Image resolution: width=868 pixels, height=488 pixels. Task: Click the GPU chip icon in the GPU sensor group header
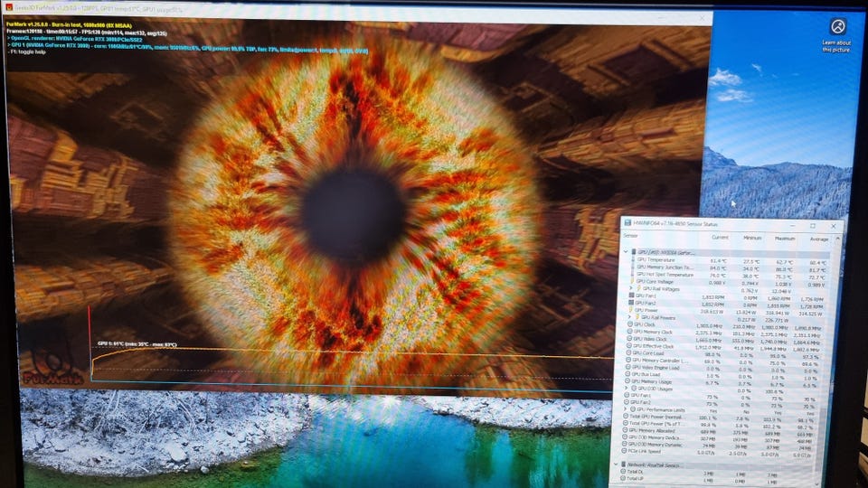(x=634, y=252)
